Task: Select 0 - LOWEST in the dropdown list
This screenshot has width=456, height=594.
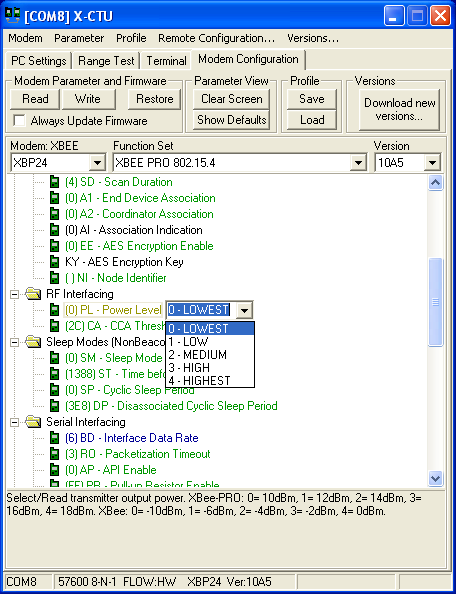Action: 210,328
